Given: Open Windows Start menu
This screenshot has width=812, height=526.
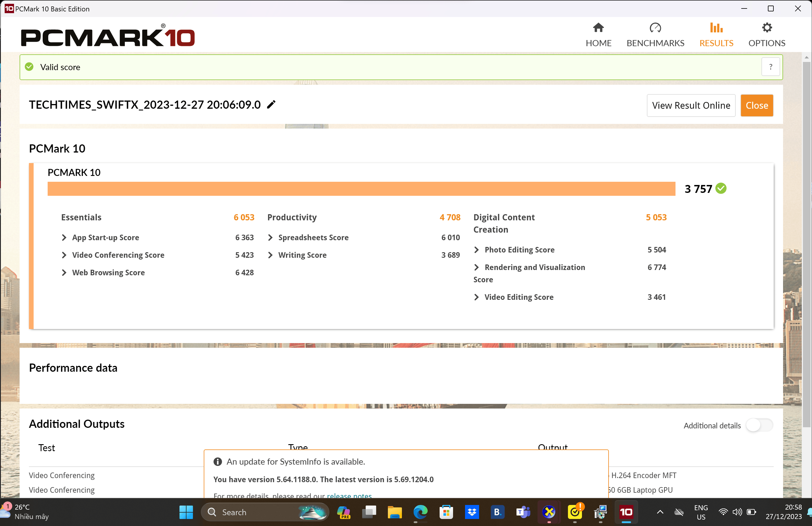Looking at the screenshot, I should (x=186, y=512).
